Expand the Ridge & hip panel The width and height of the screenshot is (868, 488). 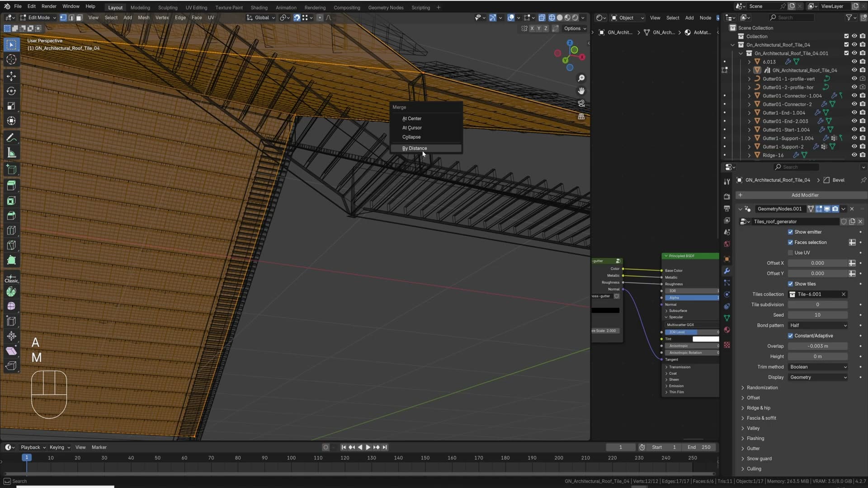[758, 408]
